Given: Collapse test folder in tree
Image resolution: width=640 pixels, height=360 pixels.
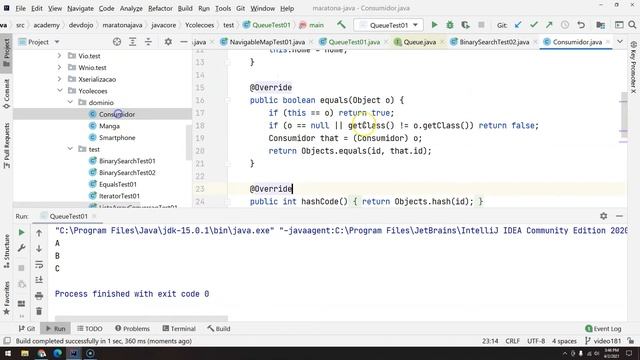Looking at the screenshot, I should click(70, 149).
